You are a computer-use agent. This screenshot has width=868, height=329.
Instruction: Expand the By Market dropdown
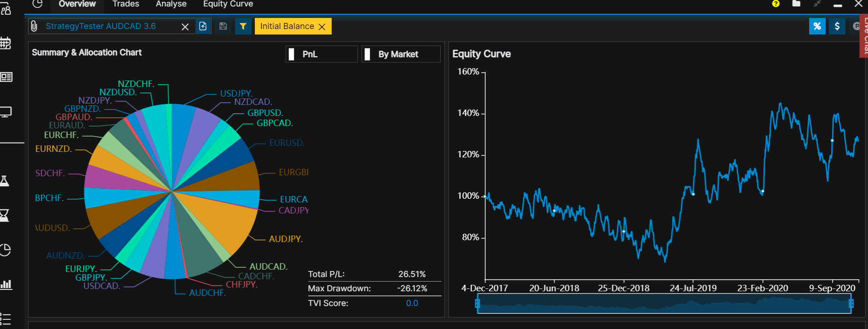401,54
